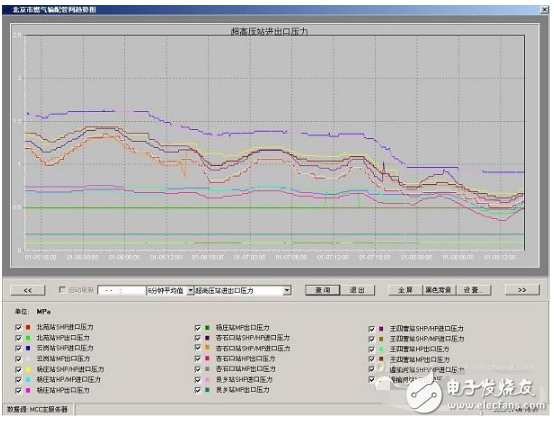554x422 pixels.
Task: Toggle 良乡站SHP进口压力 series checkbox
Action: click(x=198, y=380)
